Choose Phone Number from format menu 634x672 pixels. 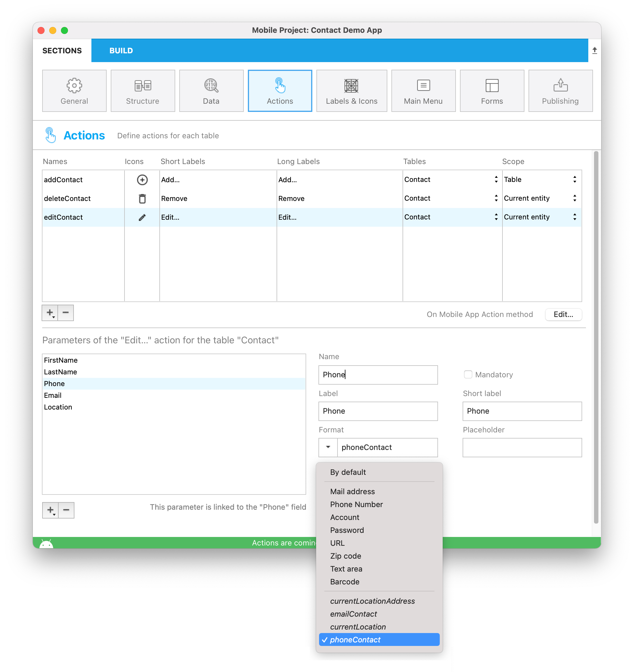pyautogui.click(x=356, y=504)
